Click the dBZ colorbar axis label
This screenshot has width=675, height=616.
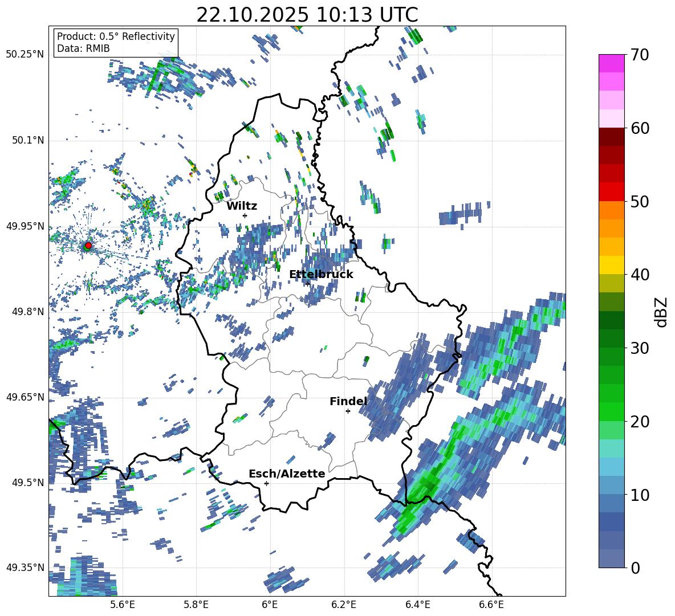[662, 312]
